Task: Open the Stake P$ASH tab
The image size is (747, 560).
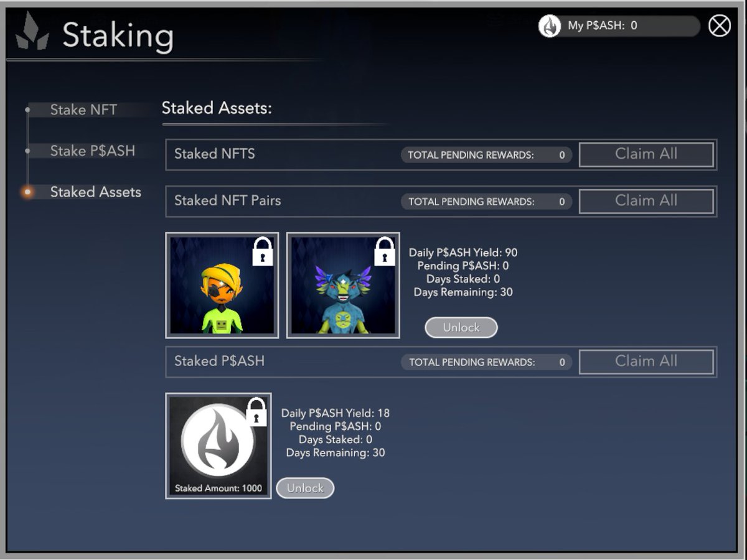Action: (92, 151)
